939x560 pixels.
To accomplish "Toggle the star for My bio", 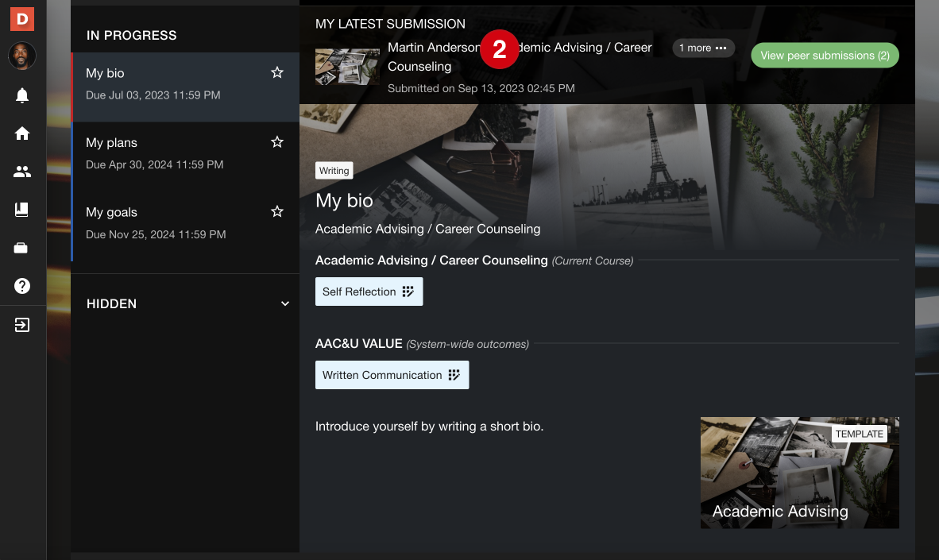I will click(277, 73).
